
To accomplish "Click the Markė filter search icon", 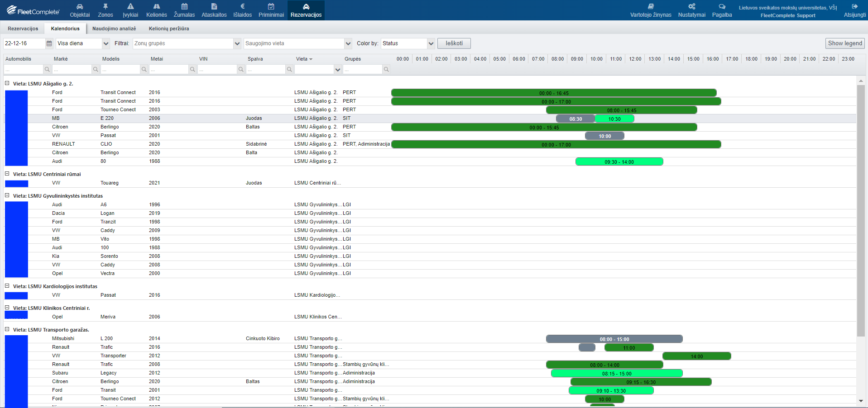I will pos(96,69).
